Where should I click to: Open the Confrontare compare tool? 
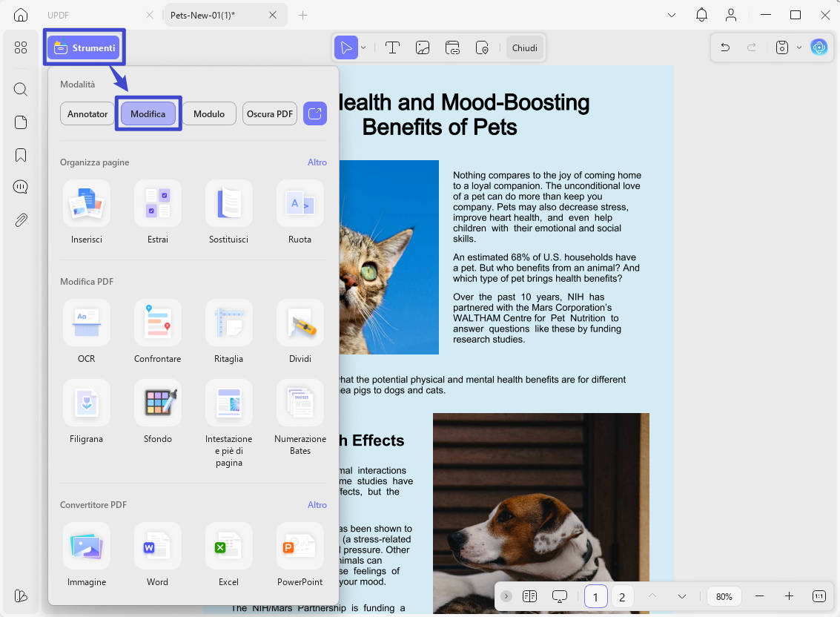[x=157, y=331]
